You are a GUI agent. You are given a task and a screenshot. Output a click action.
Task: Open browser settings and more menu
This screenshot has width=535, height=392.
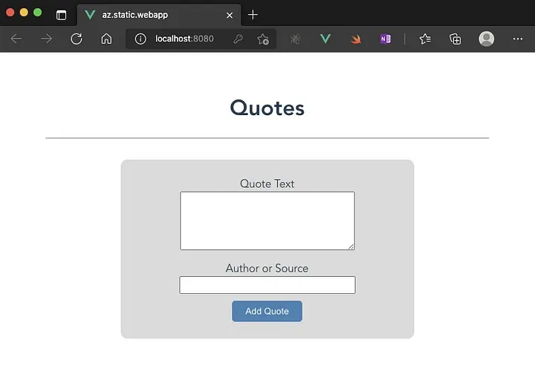[x=518, y=39]
